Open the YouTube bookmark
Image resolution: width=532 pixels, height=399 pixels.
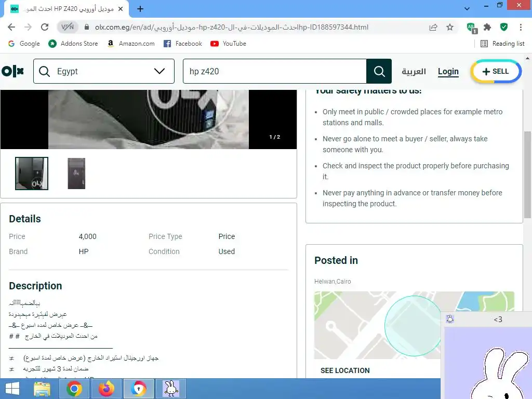coord(229,44)
